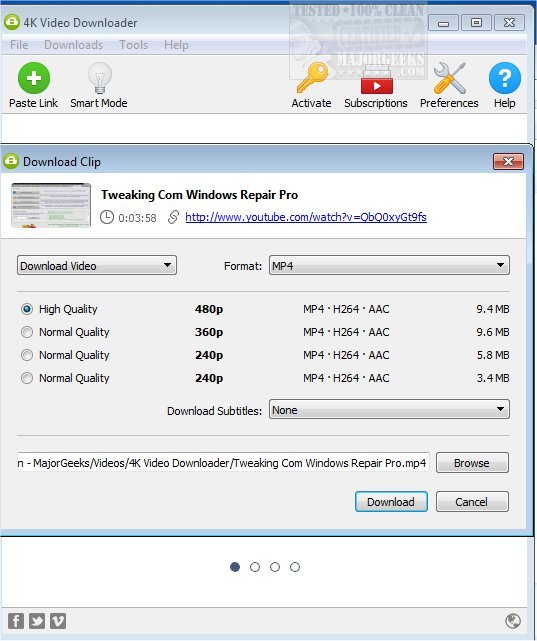Click the Download Clip dialog logo icon
Image resolution: width=537 pixels, height=641 pixels.
coord(11,161)
